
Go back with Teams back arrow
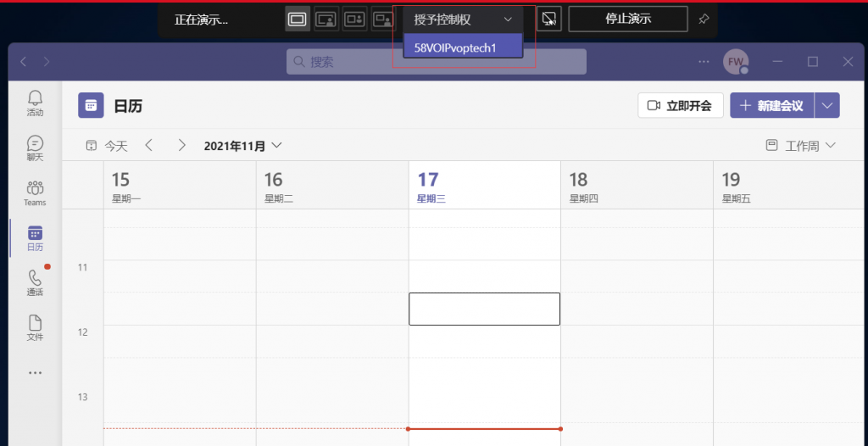23,62
